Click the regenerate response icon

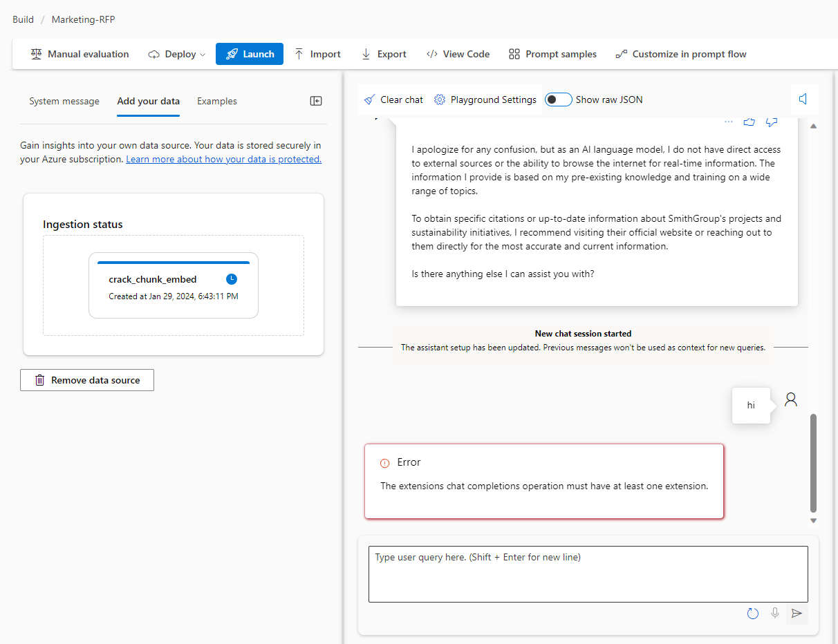click(x=752, y=613)
